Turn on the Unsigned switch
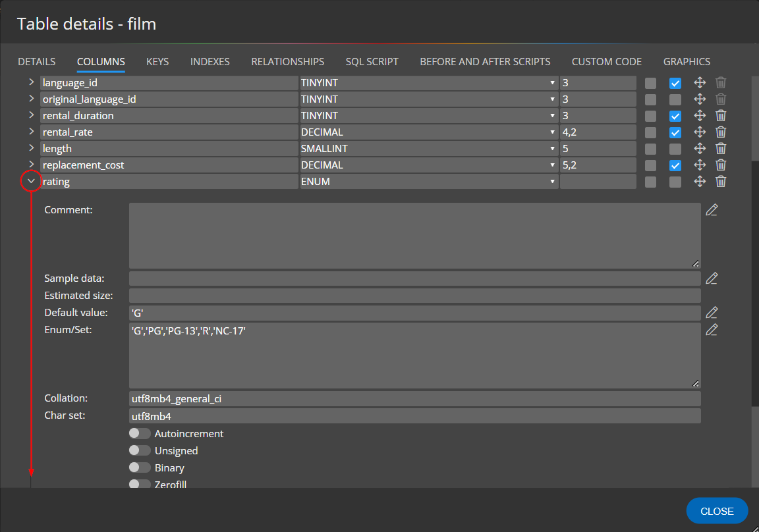Viewport: 759px width, 532px height. [140, 450]
